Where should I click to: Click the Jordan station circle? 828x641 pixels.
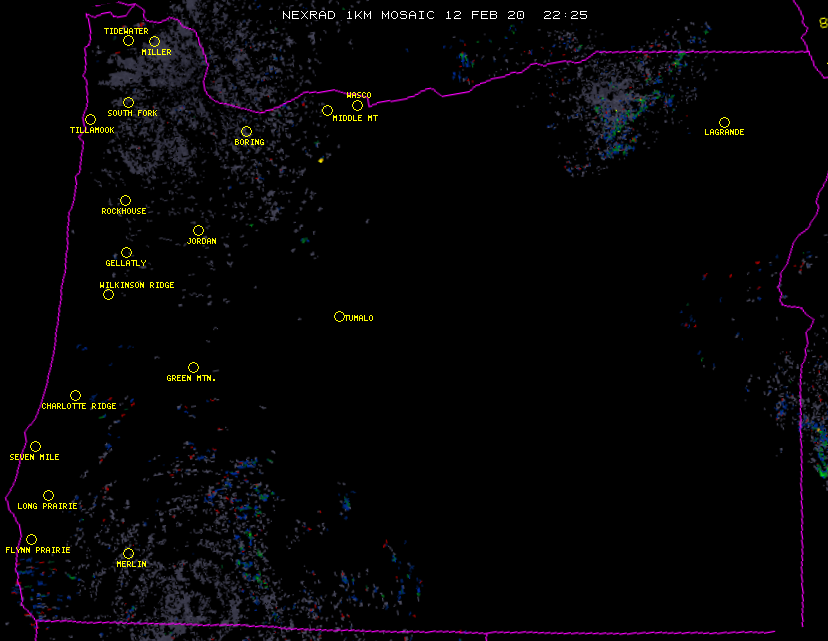198,230
